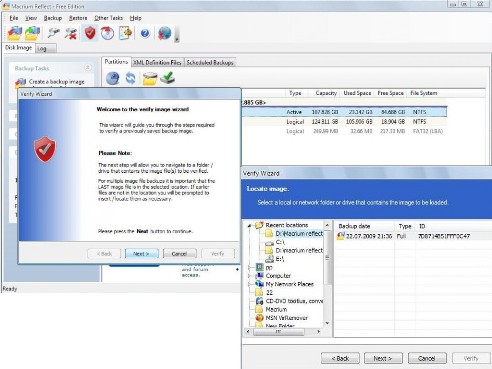This screenshot has height=369, width=492.
Task: Collapse the Recent locations tree node
Action: click(x=249, y=226)
